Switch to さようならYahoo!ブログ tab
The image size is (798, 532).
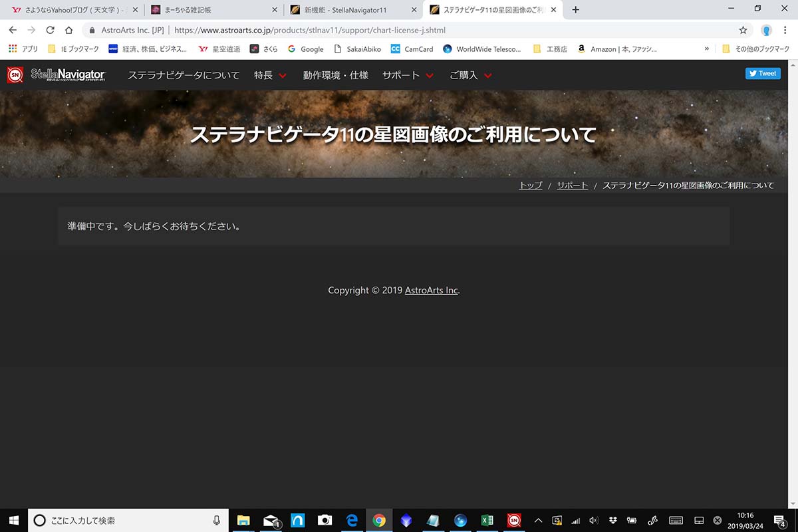[x=73, y=10]
